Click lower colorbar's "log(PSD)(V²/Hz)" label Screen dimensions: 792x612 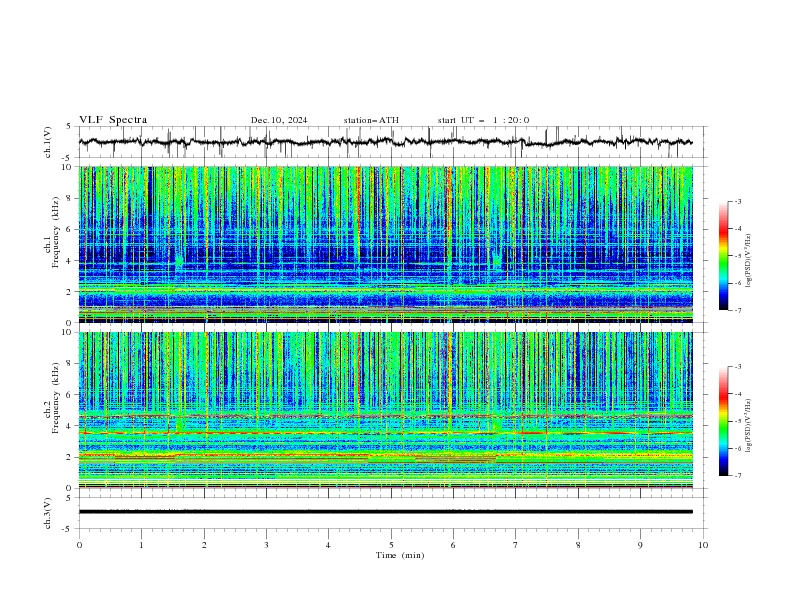(749, 425)
